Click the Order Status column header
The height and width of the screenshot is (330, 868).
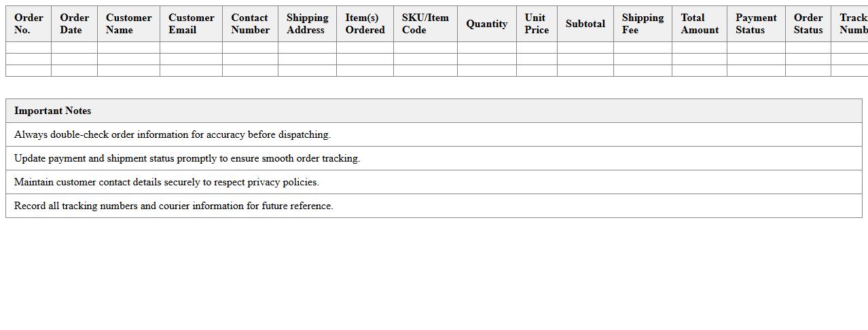[808, 24]
